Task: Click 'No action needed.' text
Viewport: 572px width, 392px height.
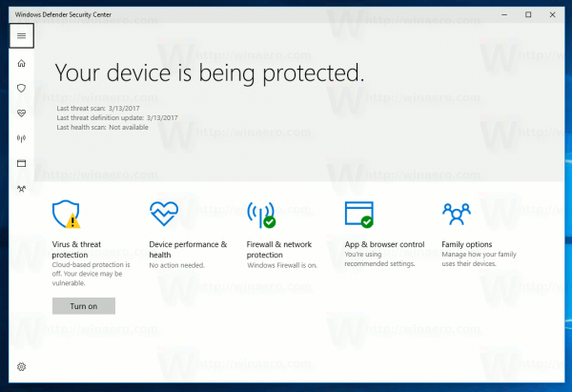Action: tap(176, 265)
